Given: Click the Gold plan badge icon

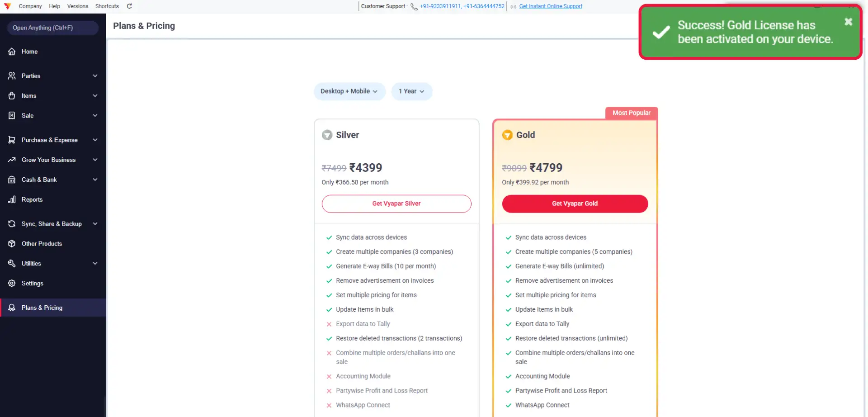Looking at the screenshot, I should coord(507,135).
